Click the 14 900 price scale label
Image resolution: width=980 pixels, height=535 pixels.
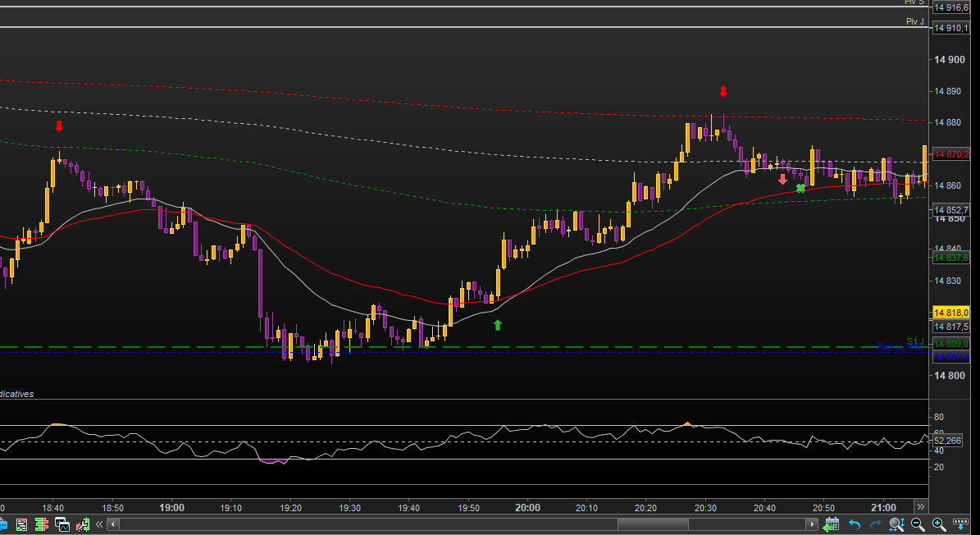pyautogui.click(x=949, y=60)
